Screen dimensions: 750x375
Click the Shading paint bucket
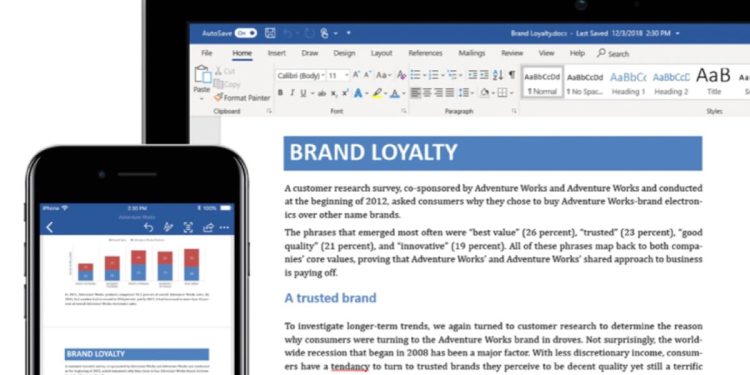pyautogui.click(x=485, y=93)
